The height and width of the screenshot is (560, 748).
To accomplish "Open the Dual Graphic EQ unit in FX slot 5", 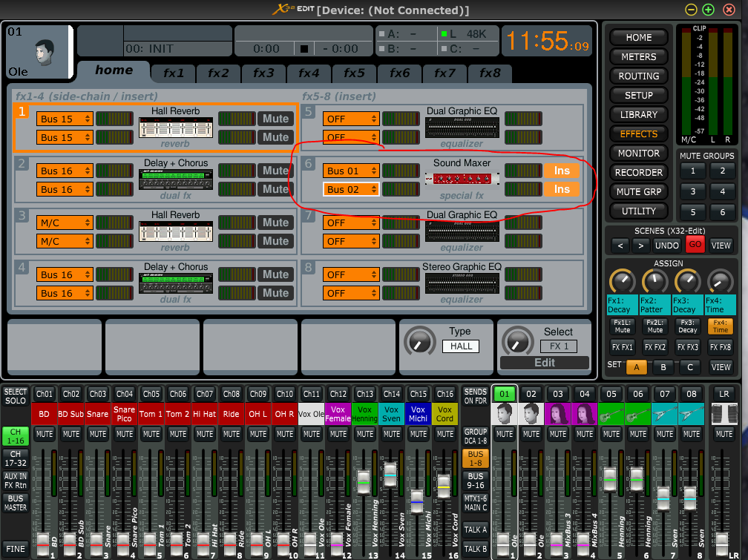I will pos(462,128).
